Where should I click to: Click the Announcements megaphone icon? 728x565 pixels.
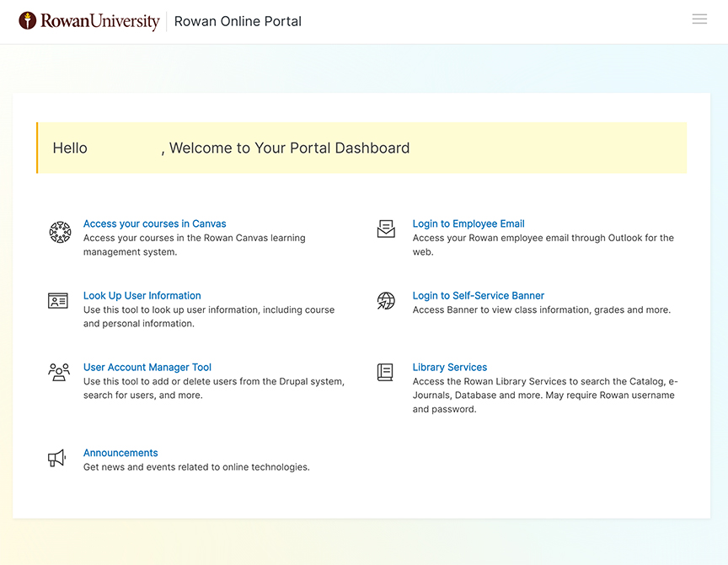[x=56, y=458]
